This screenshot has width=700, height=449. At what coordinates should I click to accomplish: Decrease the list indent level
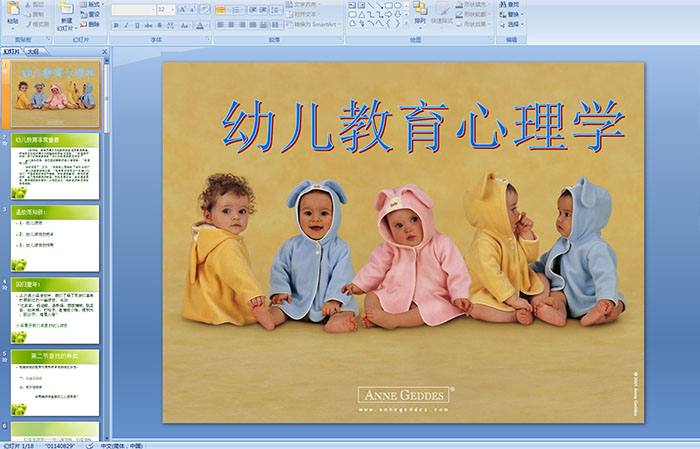click(253, 10)
